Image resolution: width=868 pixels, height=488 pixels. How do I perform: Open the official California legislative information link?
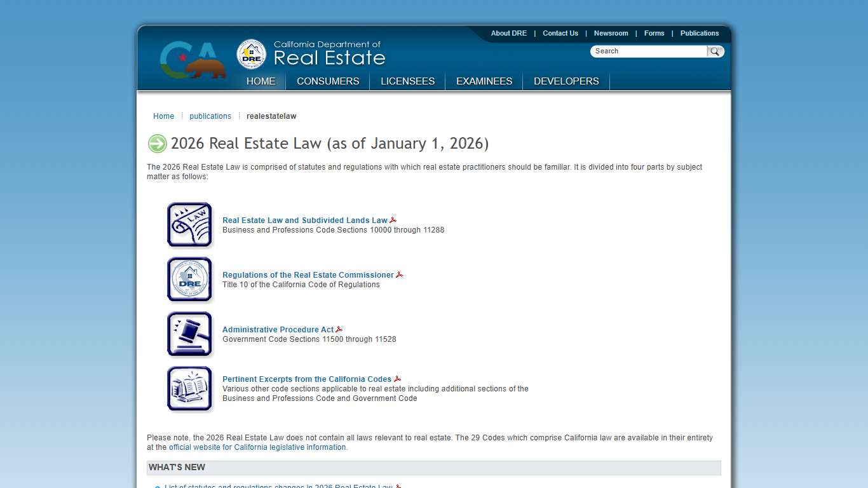pos(257,447)
